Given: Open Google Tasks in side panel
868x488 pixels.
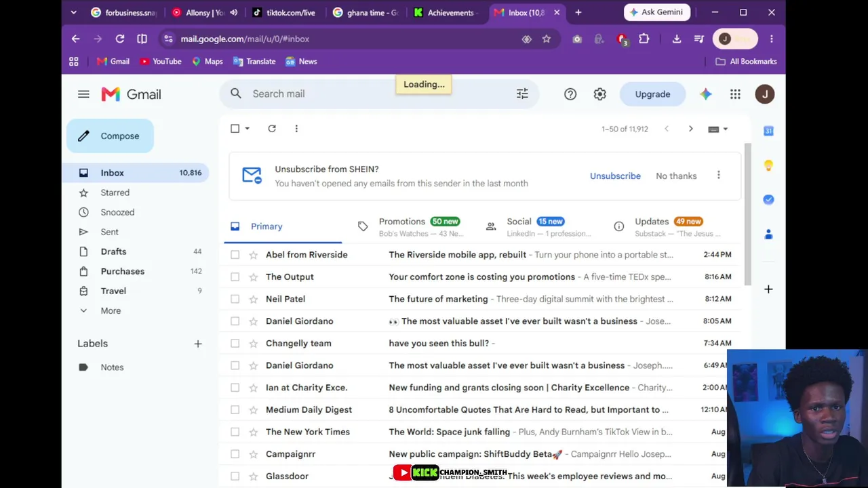Looking at the screenshot, I should tap(768, 199).
